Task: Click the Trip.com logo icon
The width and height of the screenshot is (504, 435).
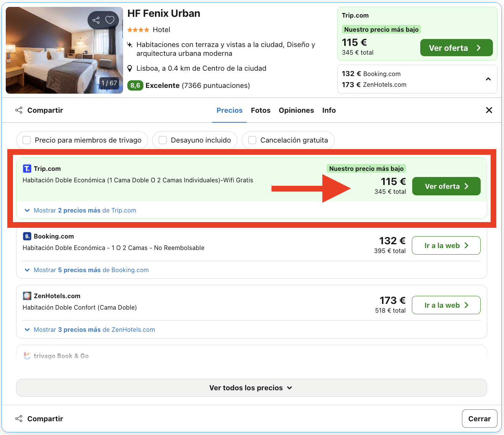Action: click(x=27, y=169)
